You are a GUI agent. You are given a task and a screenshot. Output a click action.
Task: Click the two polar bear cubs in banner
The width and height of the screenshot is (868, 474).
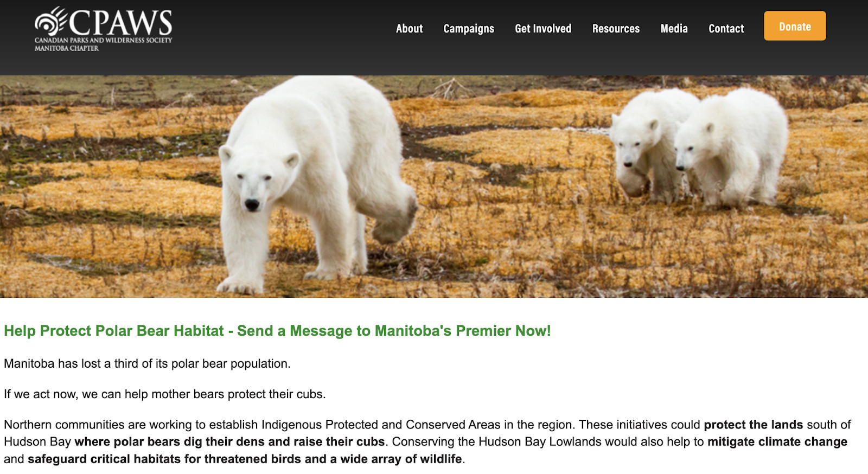tap(699, 148)
